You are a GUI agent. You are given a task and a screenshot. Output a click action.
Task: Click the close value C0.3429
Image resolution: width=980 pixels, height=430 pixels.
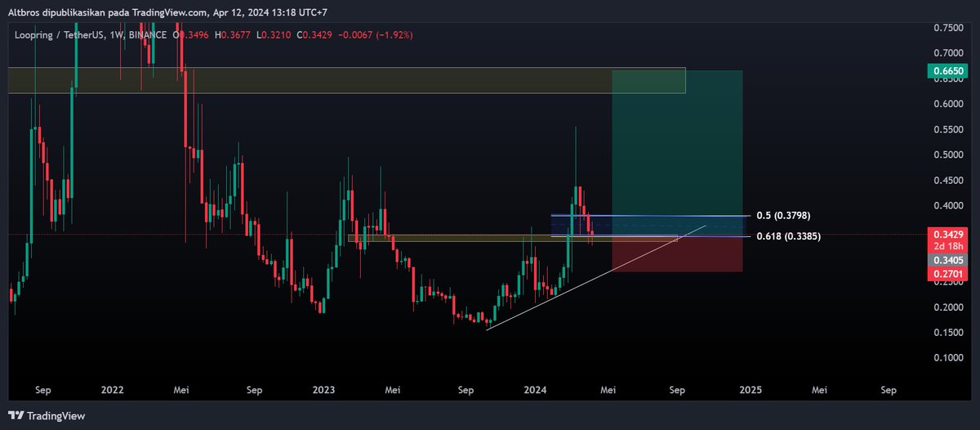point(314,34)
